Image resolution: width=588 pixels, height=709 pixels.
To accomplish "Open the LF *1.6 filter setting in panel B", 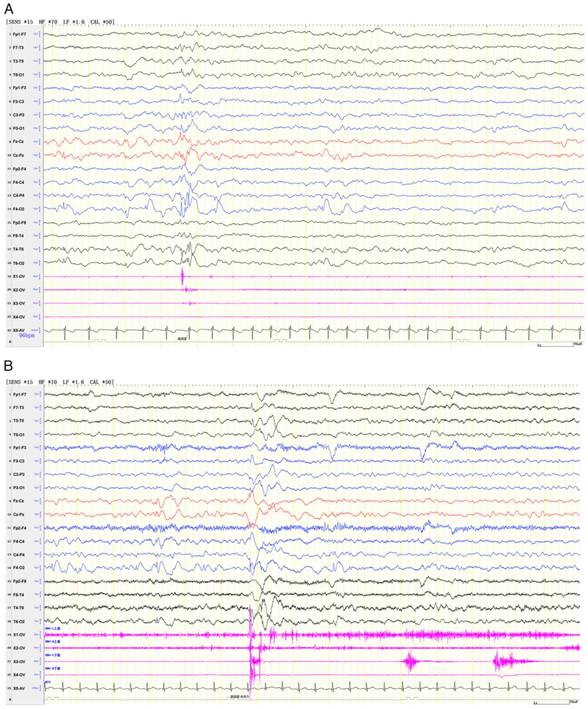I will pyautogui.click(x=73, y=382).
